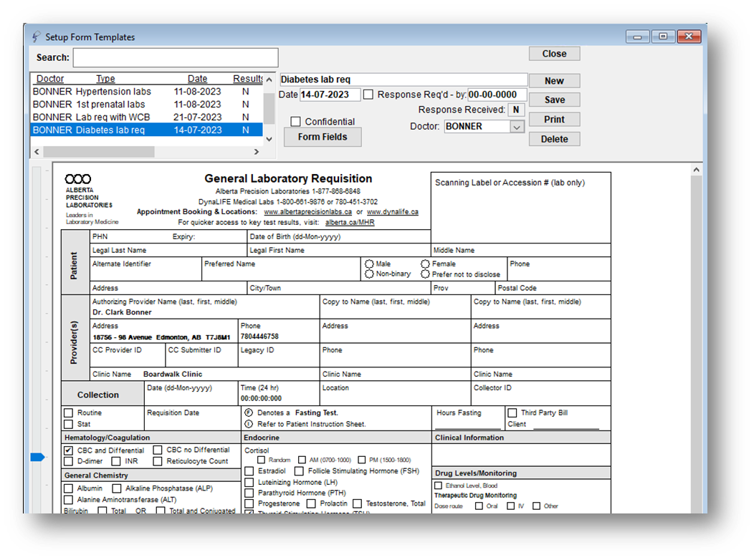Screen dimensions: 754x560
Task: Check the Third Party Bill box
Action: pos(512,413)
